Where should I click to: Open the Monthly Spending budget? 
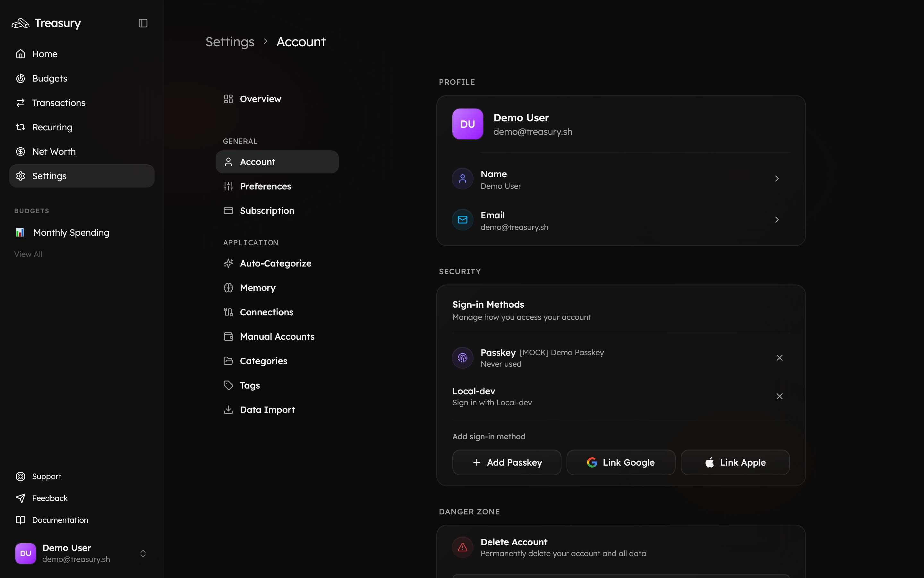[82, 232]
